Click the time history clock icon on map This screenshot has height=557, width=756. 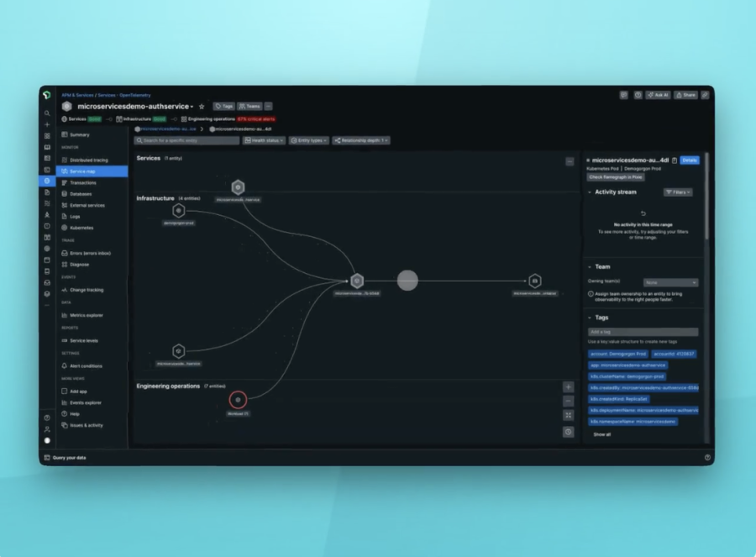click(569, 432)
